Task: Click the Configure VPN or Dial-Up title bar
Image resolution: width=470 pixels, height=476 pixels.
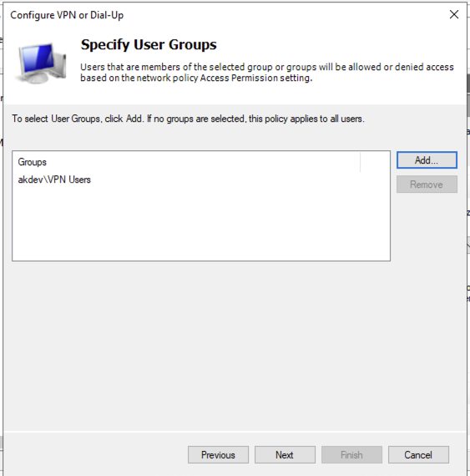Action: pos(225,14)
